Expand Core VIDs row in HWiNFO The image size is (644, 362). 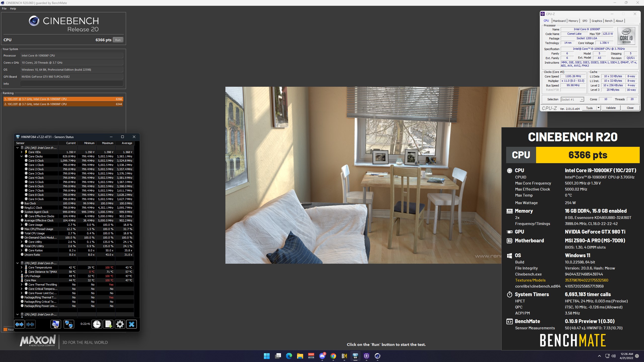pos(21,152)
